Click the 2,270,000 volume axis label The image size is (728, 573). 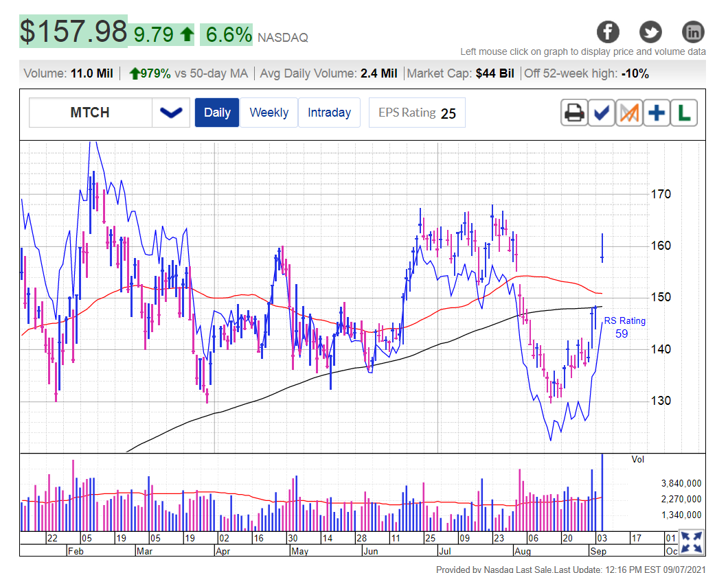coord(681,499)
